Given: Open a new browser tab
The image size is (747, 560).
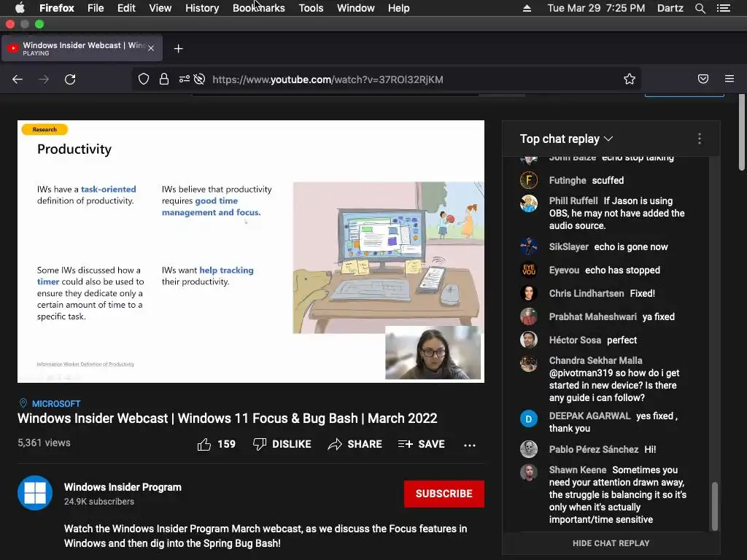Looking at the screenshot, I should click(x=178, y=49).
